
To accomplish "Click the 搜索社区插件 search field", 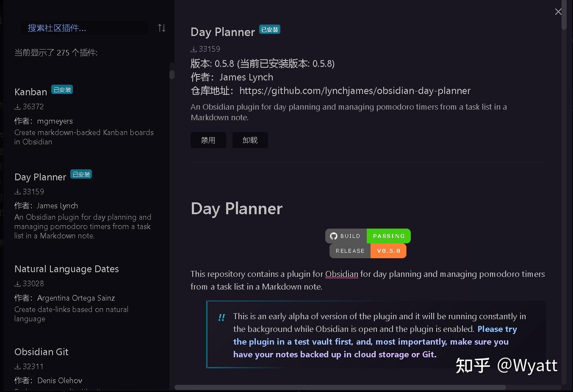I will tap(84, 28).
